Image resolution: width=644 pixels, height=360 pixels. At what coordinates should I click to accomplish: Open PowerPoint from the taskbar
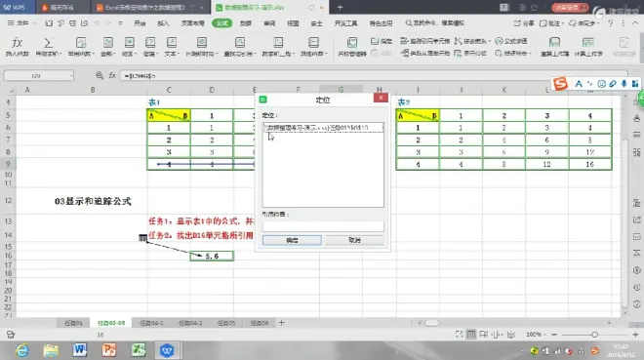point(109,350)
